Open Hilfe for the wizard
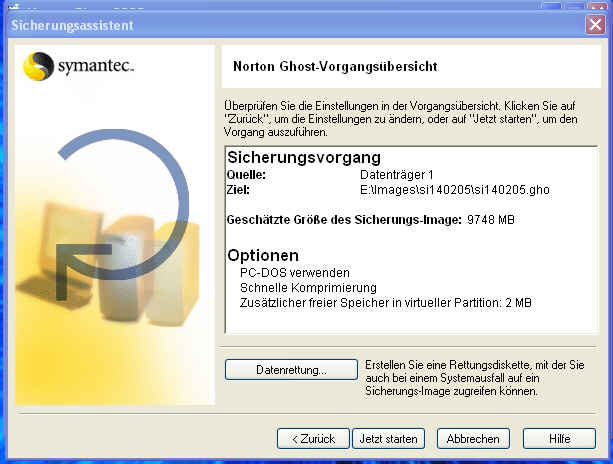The height and width of the screenshot is (464, 613). (559, 439)
